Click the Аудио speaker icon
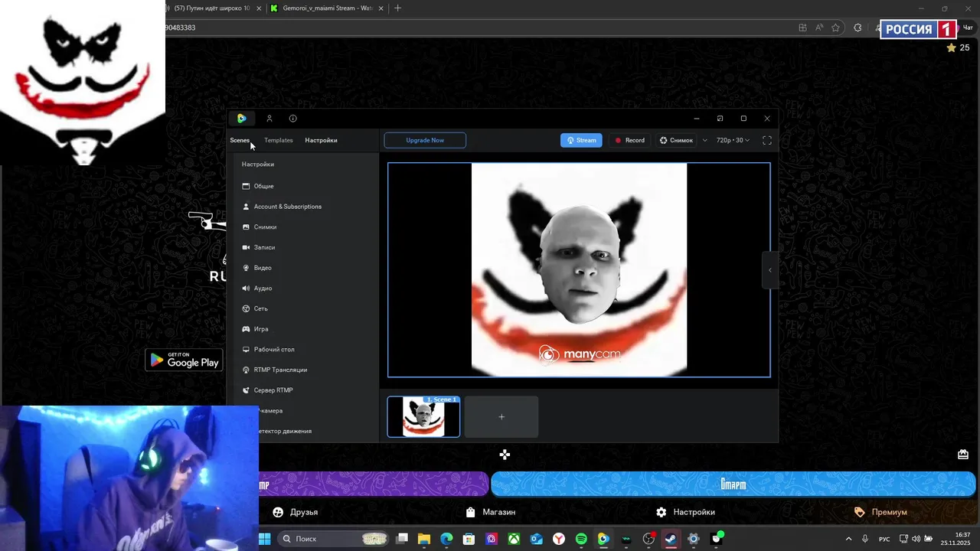Viewport: 980px width, 551px height. (246, 289)
